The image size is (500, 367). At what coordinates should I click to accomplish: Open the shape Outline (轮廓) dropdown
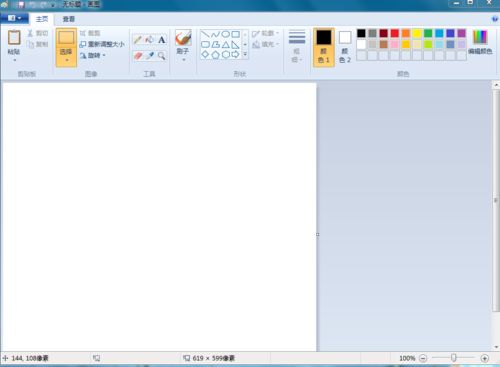[x=266, y=33]
